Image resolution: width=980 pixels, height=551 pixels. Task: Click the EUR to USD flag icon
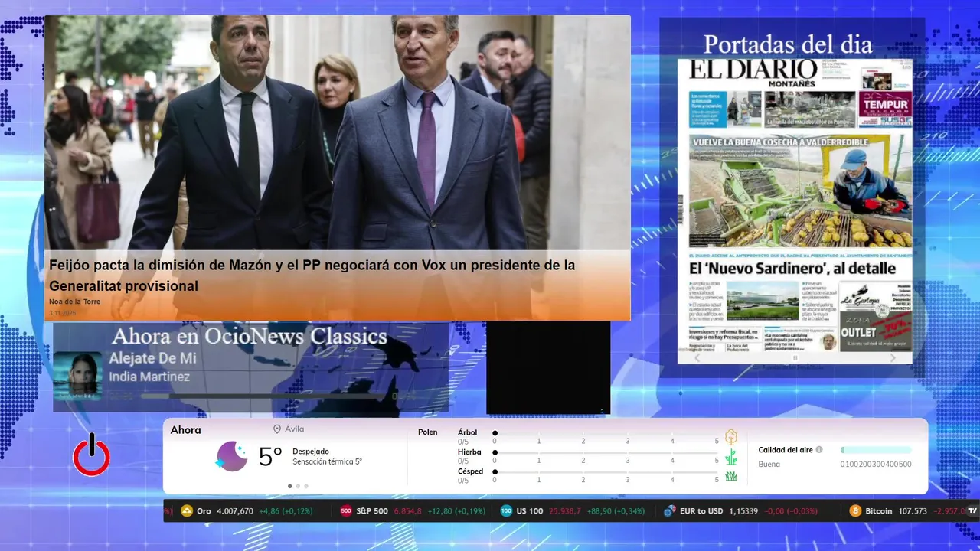pos(670,510)
